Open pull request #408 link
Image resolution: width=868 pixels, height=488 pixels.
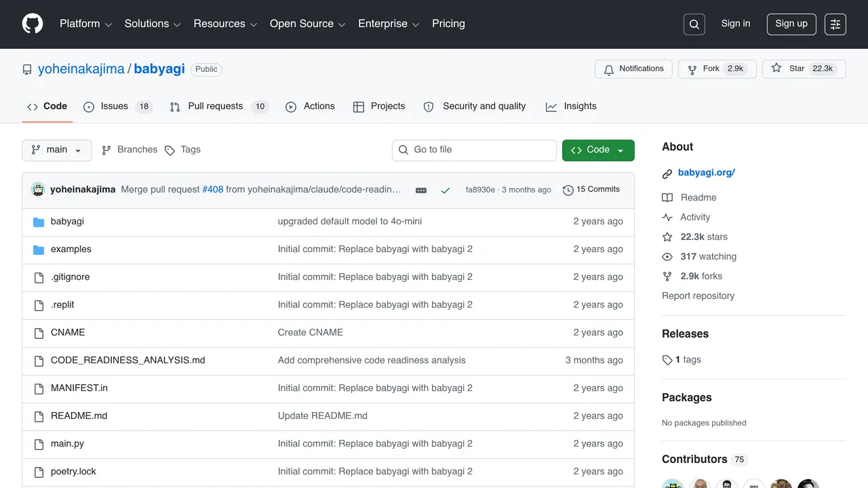tap(213, 190)
